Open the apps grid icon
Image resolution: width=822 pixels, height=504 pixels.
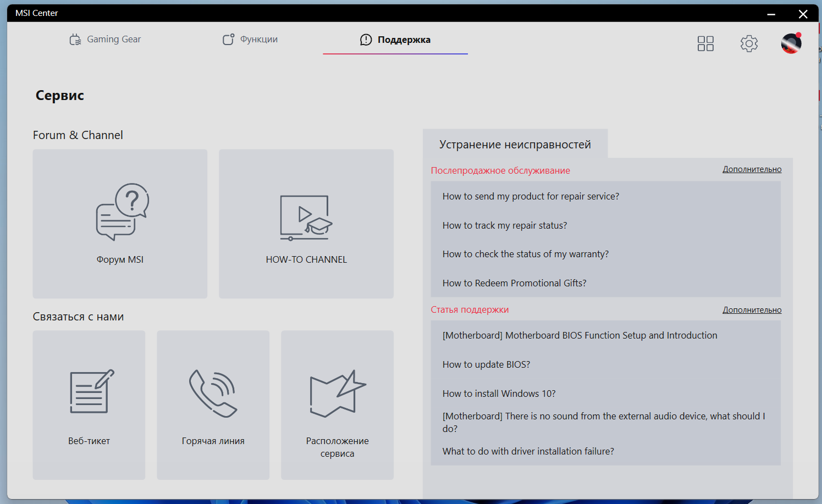(705, 43)
